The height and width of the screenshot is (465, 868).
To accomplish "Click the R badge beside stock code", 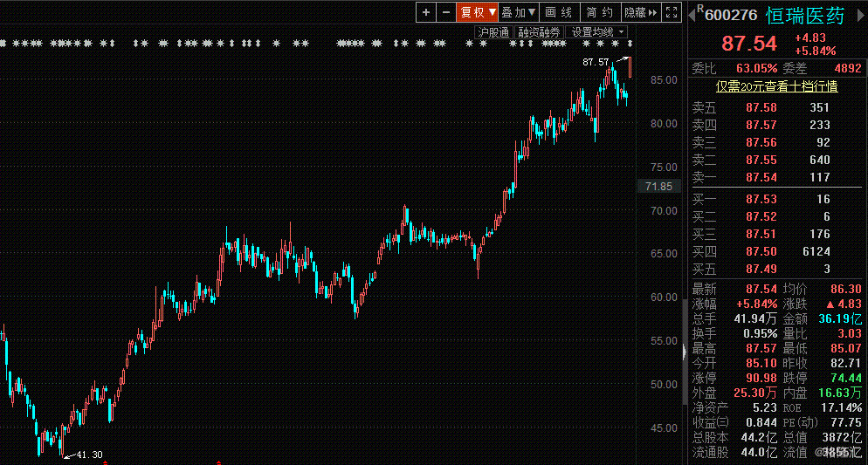I will point(699,10).
